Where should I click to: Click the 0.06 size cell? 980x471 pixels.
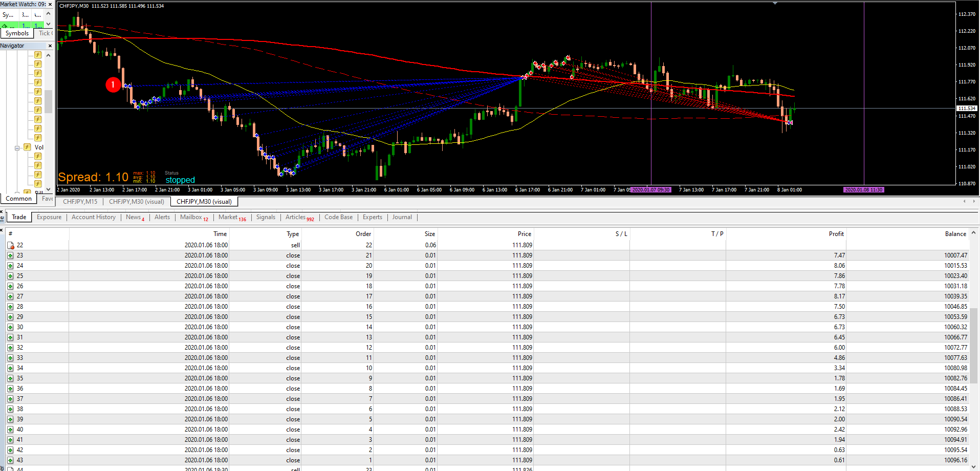430,245
